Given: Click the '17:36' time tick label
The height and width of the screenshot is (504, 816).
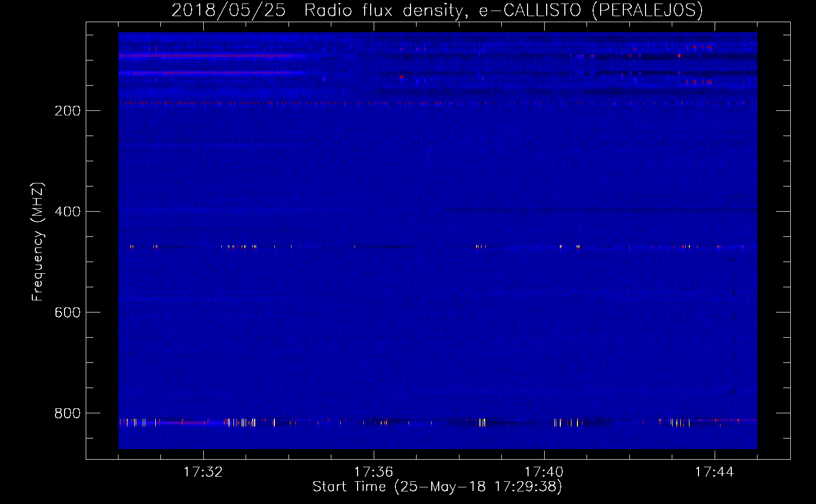Looking at the screenshot, I should [x=374, y=472].
